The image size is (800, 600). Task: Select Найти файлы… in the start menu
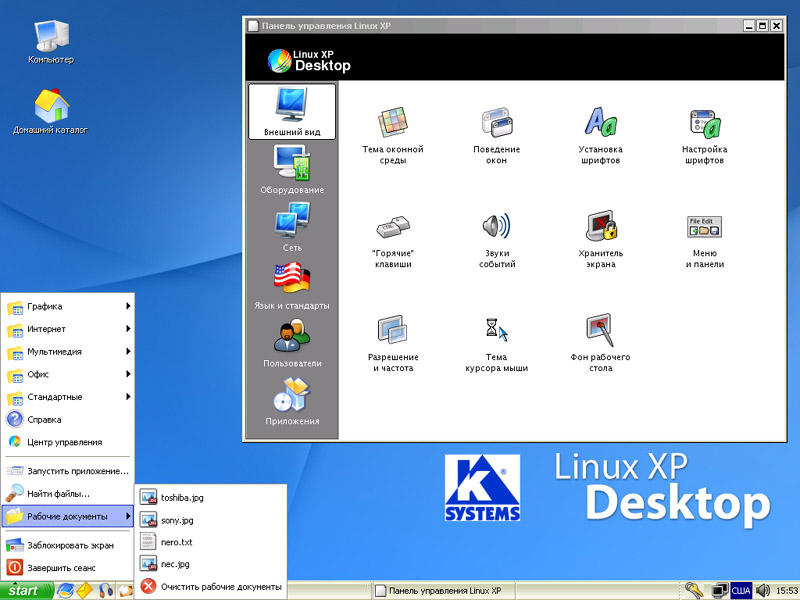click(68, 493)
